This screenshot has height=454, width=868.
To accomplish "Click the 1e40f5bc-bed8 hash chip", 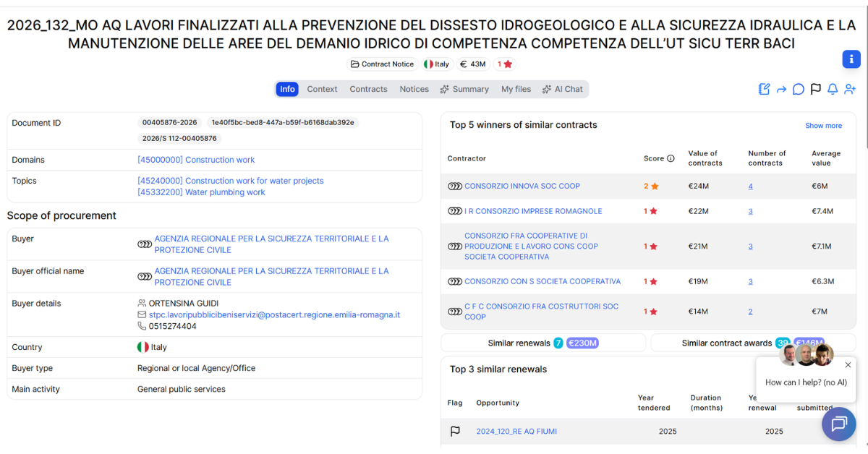I will point(283,123).
